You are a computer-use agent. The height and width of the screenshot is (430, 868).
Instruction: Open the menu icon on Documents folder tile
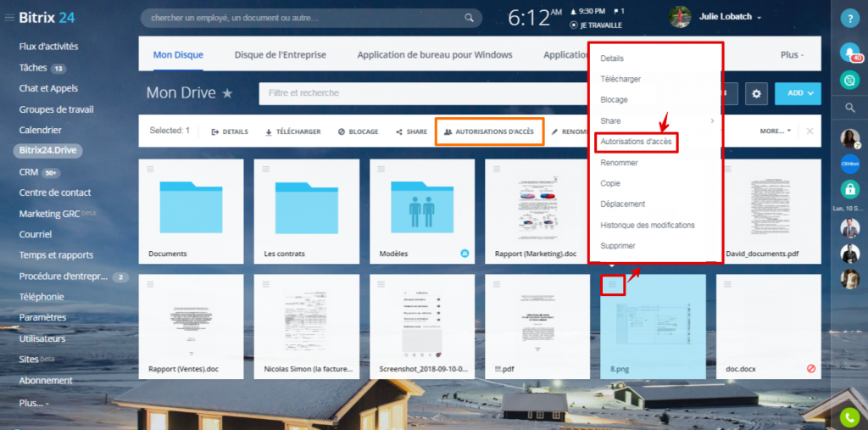(151, 169)
